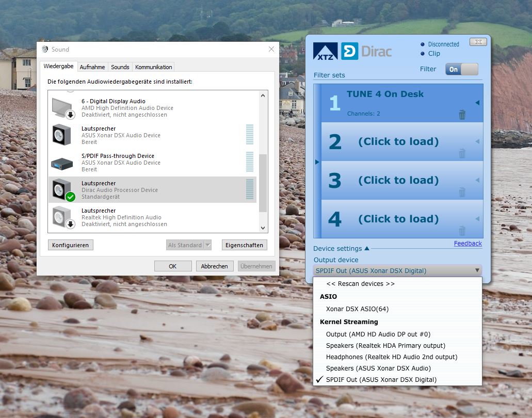Viewport: 532px width, 418px height.
Task: Confirm the Sound dialog with OK
Action: pos(173,266)
